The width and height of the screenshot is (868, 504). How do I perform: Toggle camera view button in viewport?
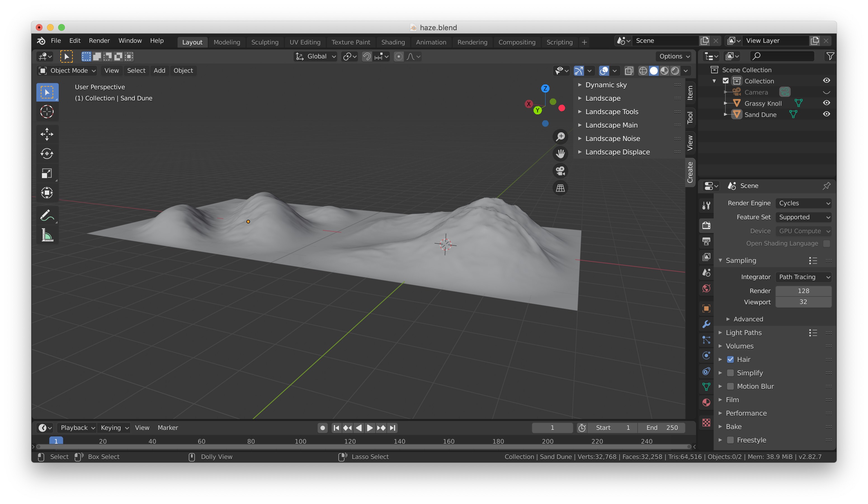coord(560,171)
